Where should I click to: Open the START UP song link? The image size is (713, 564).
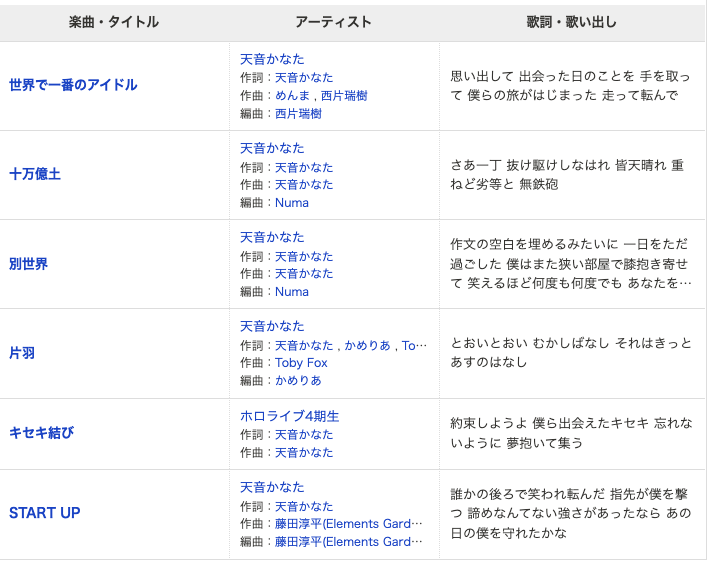coord(45,513)
